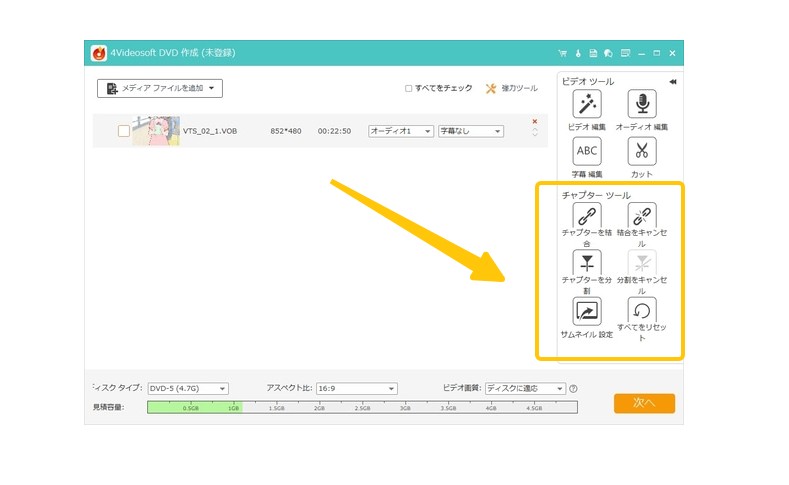The width and height of the screenshot is (789, 485).
Task: Open the 字幕なし subtitle dropdown
Action: (470, 131)
